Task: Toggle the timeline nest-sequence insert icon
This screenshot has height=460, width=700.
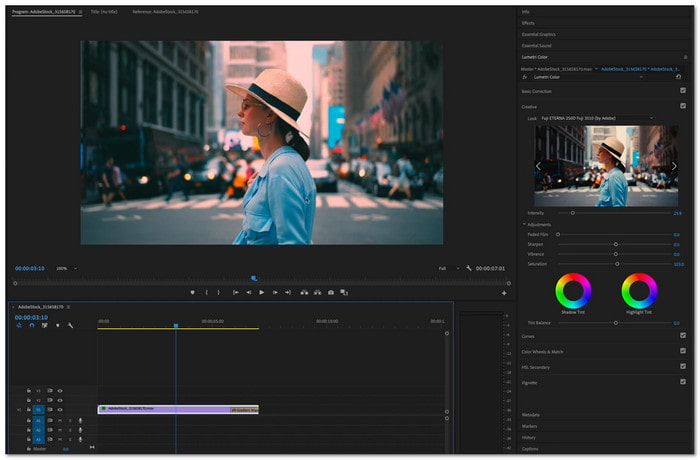Action: point(19,326)
